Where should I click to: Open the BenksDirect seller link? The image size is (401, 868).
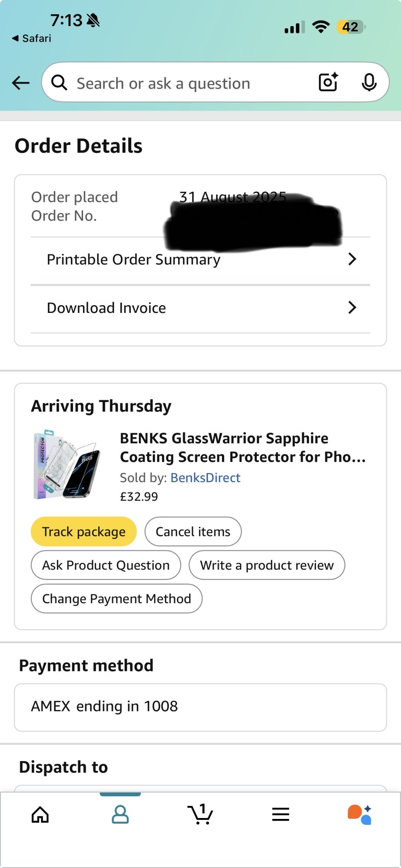(x=205, y=477)
